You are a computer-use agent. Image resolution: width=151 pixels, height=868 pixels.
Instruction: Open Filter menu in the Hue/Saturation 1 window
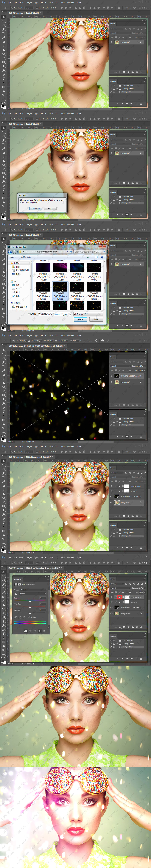51,558
